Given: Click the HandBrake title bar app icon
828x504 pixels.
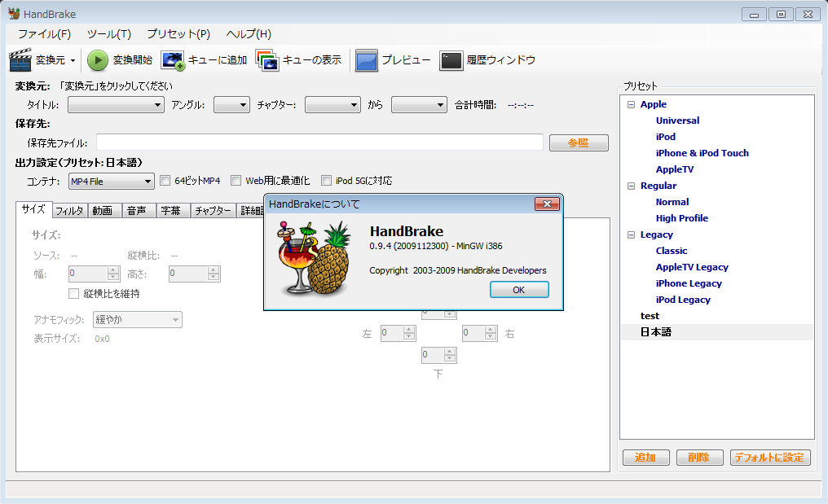Looking at the screenshot, I should [x=14, y=14].
